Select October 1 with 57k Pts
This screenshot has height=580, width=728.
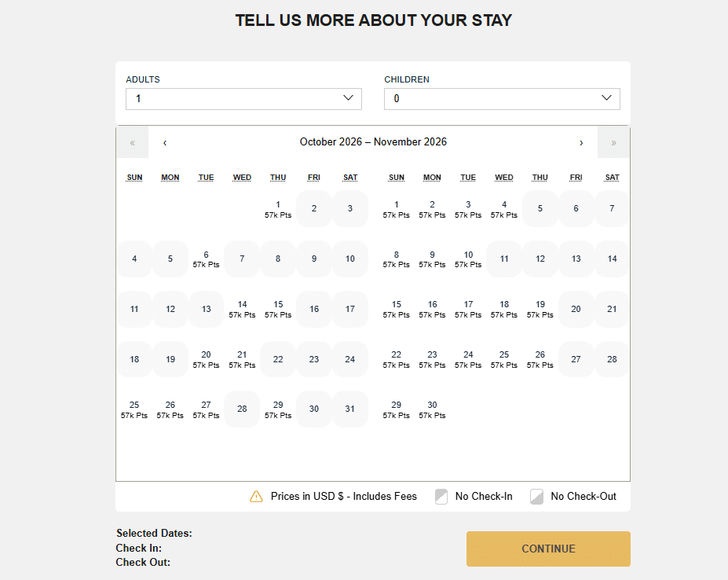pyautogui.click(x=278, y=209)
